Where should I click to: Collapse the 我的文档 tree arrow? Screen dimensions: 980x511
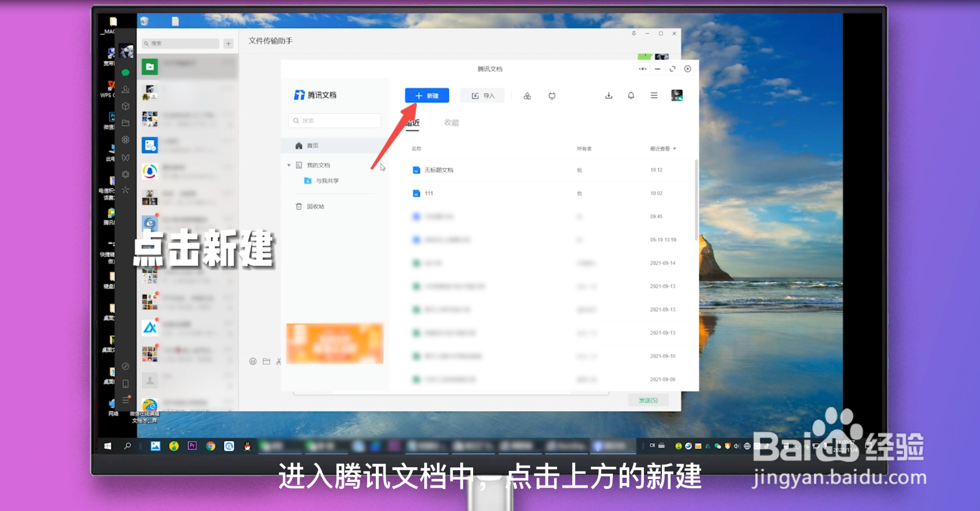(x=289, y=165)
